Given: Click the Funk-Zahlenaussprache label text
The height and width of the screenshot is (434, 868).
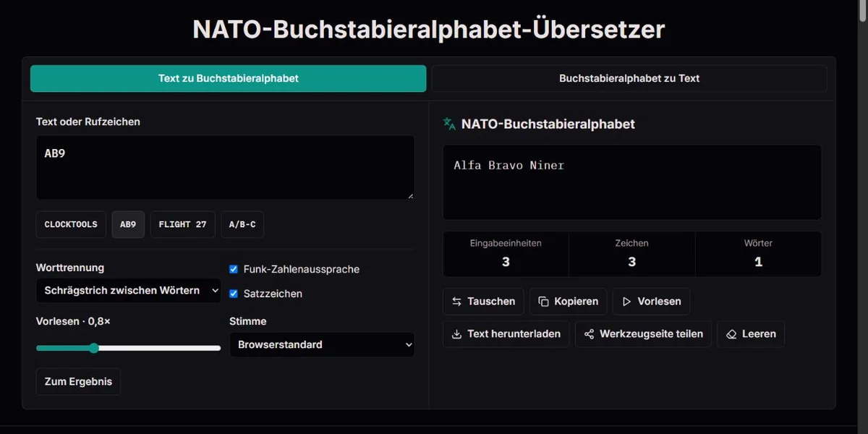Looking at the screenshot, I should click(302, 269).
